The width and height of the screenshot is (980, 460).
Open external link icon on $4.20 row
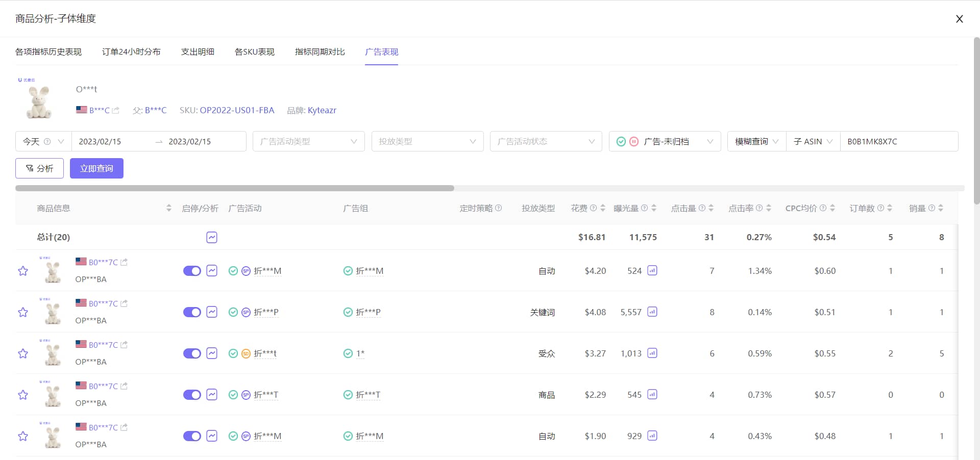pyautogui.click(x=124, y=262)
